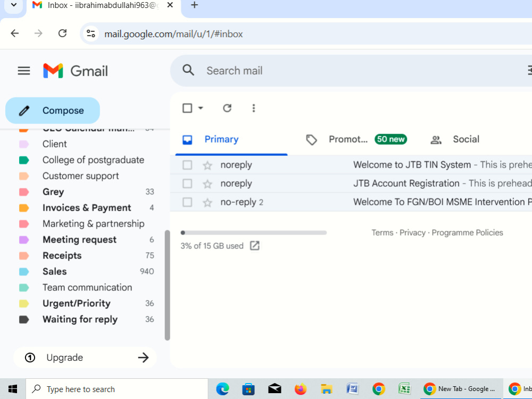Image resolution: width=532 pixels, height=399 pixels.
Task: Click the Sales label color icon
Action: click(x=24, y=272)
